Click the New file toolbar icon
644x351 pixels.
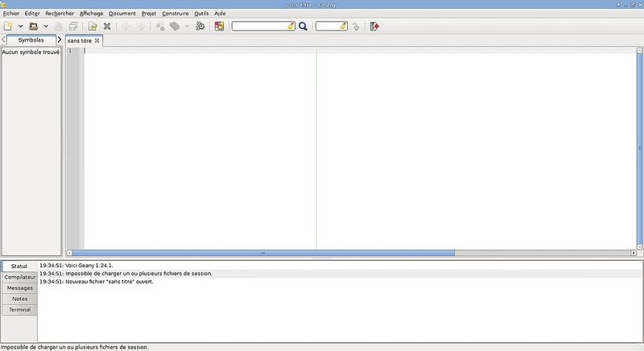pyautogui.click(x=8, y=27)
